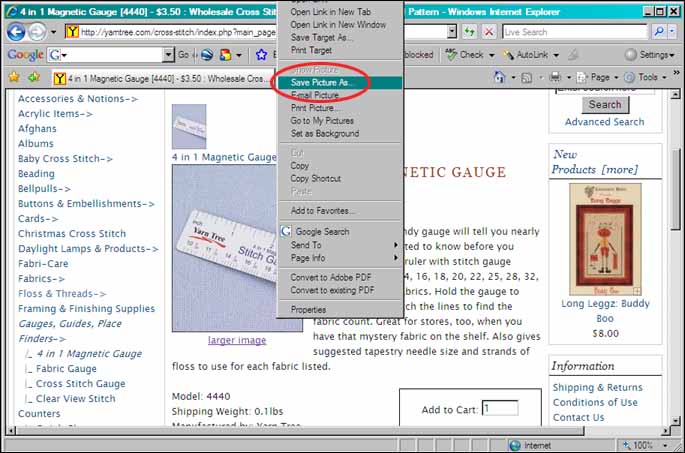Open the Check button dropdown arrow
Image resolution: width=685 pixels, height=453 pixels.
(x=491, y=55)
